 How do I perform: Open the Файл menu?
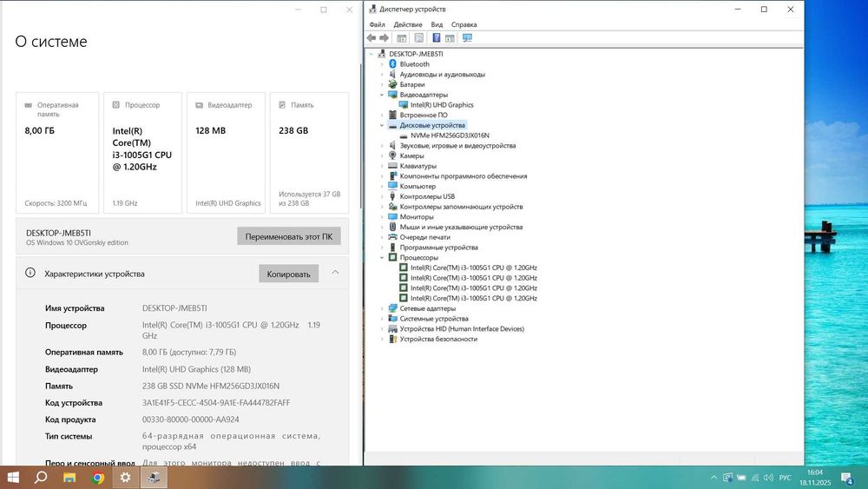tap(377, 24)
